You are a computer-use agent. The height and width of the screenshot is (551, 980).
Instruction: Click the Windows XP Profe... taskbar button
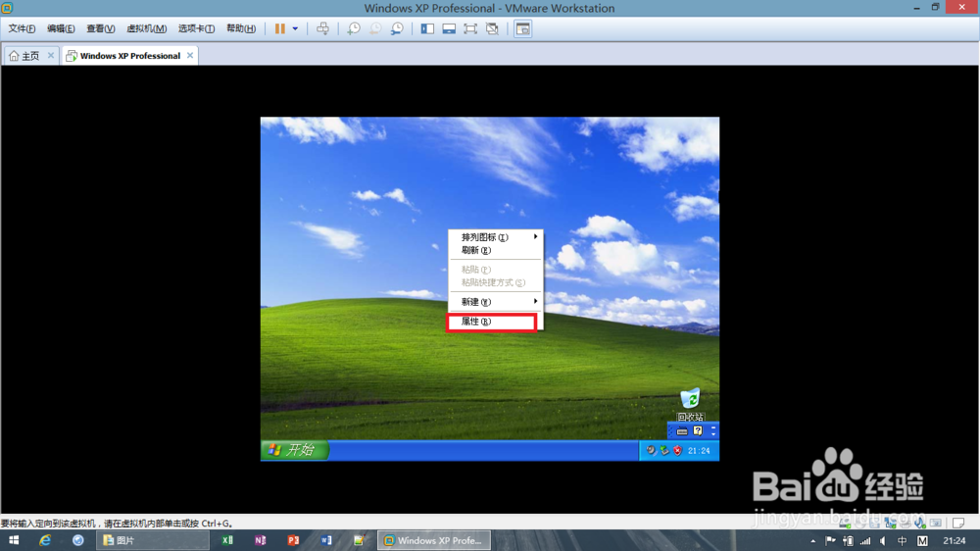tap(434, 540)
